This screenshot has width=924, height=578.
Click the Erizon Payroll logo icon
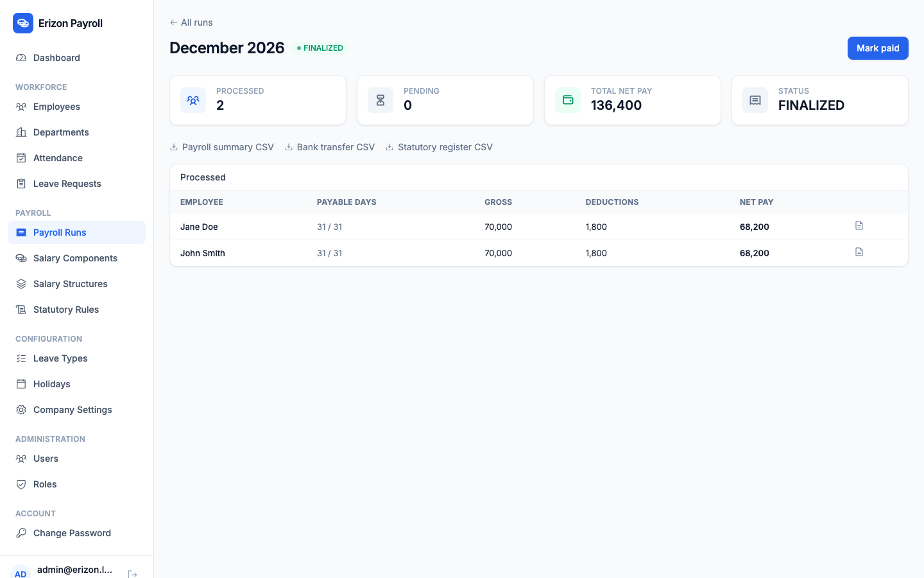23,23
